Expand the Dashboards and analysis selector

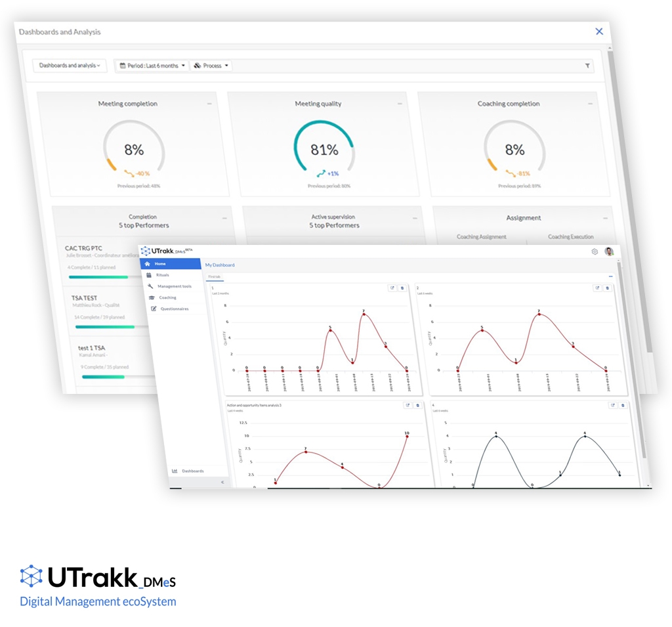coord(70,66)
